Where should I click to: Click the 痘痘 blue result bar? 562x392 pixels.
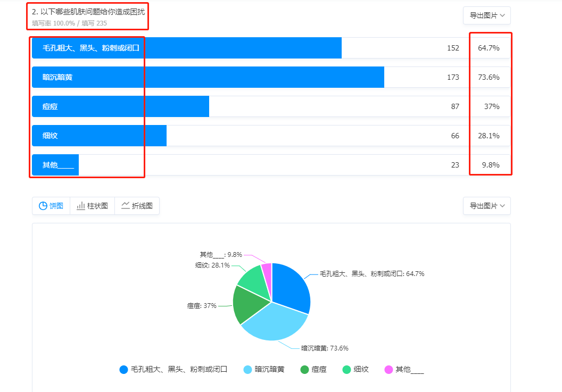click(x=120, y=106)
